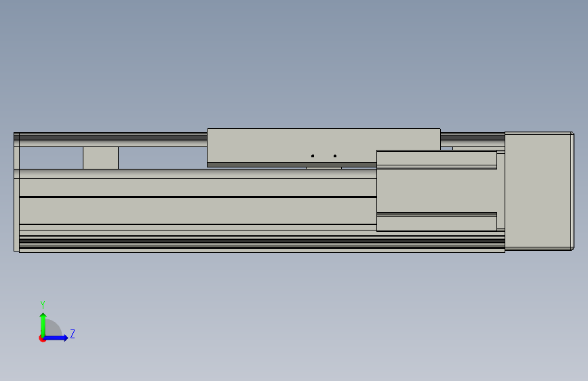Pick the left black hole dot on the carriage
This screenshot has height=381, width=588.
313,156
